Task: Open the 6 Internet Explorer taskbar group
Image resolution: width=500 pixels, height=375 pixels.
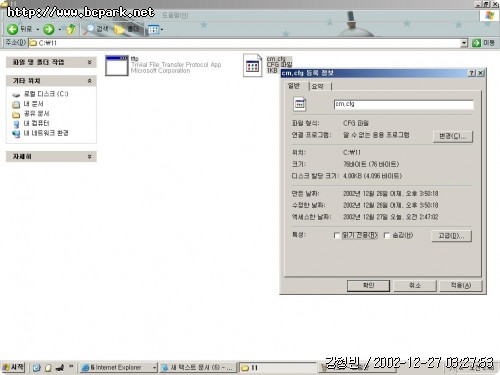Action: (119, 368)
